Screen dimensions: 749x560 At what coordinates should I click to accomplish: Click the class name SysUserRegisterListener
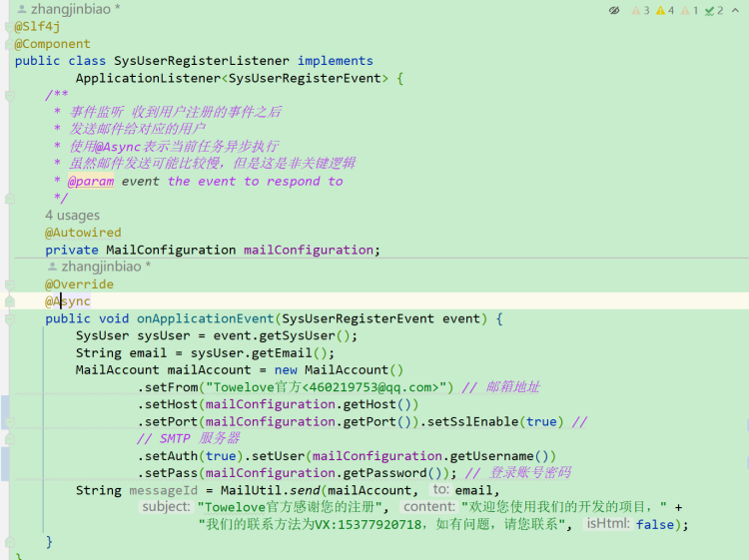[x=202, y=61]
